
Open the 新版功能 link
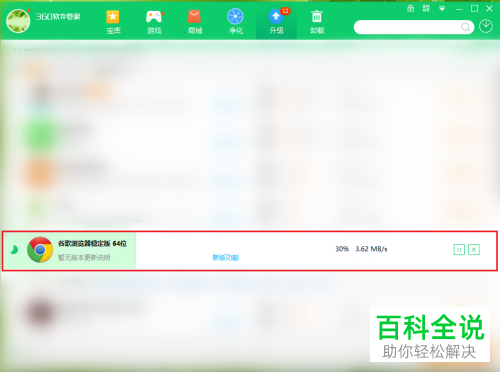point(226,257)
